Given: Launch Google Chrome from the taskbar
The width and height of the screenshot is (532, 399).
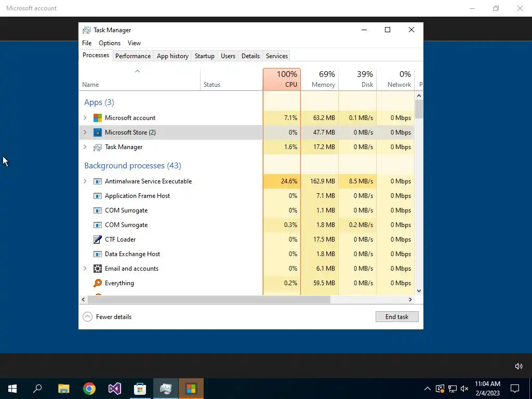Looking at the screenshot, I should pos(89,389).
